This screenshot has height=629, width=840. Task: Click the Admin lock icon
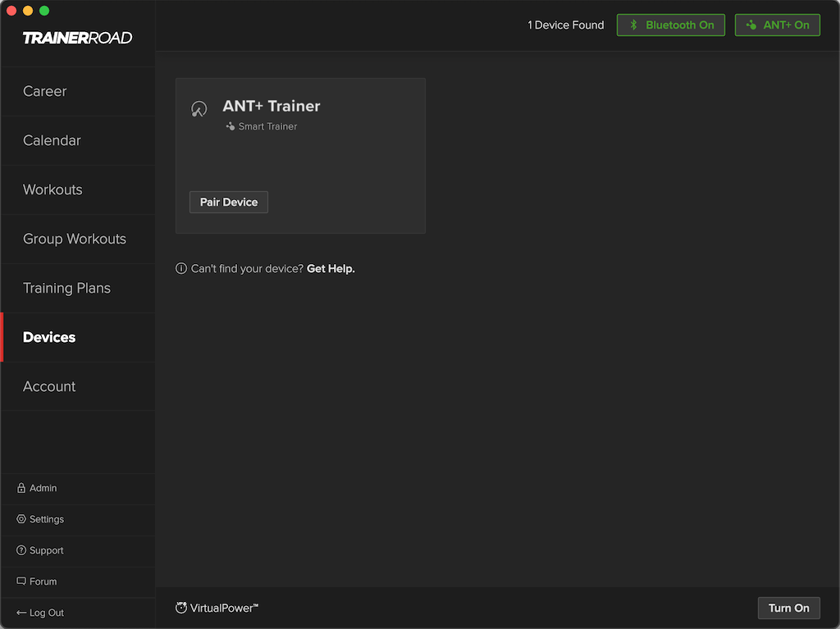click(21, 488)
